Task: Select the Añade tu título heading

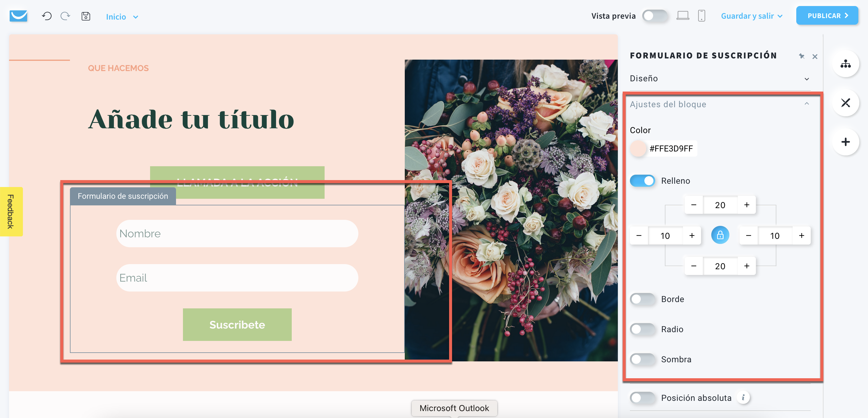Action: coord(191,119)
